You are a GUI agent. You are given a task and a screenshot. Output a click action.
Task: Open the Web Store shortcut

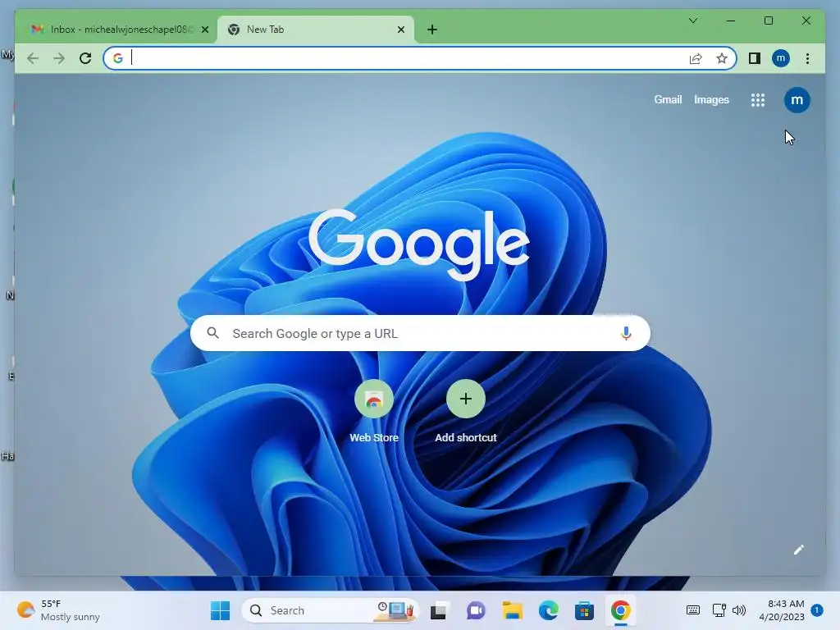point(374,412)
